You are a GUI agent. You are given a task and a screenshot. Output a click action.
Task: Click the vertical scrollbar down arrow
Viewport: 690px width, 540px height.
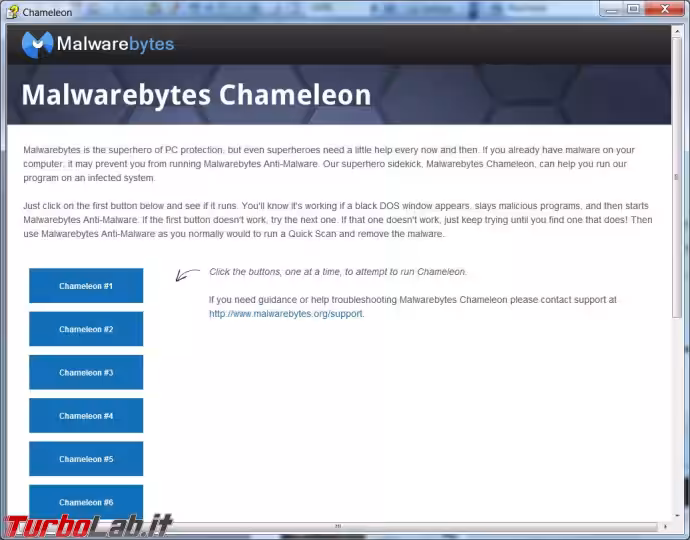pyautogui.click(x=677, y=515)
